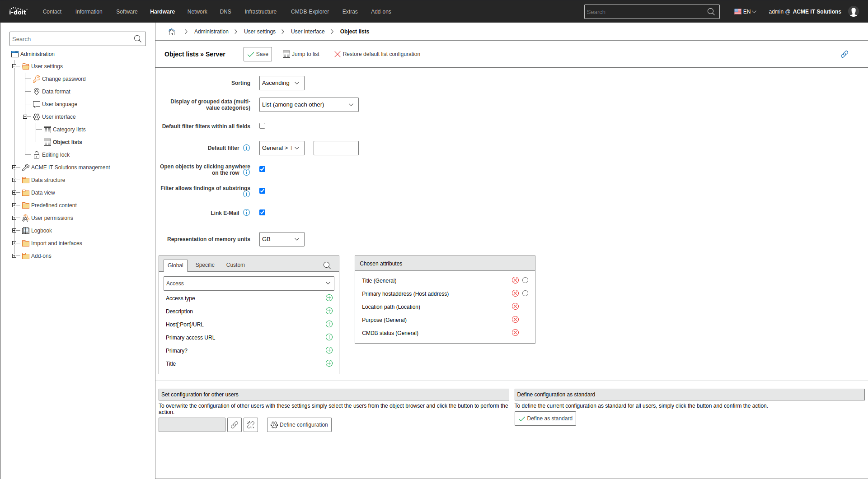The height and width of the screenshot is (479, 868).
Task: Click Default filter text field
Action: coord(336,148)
